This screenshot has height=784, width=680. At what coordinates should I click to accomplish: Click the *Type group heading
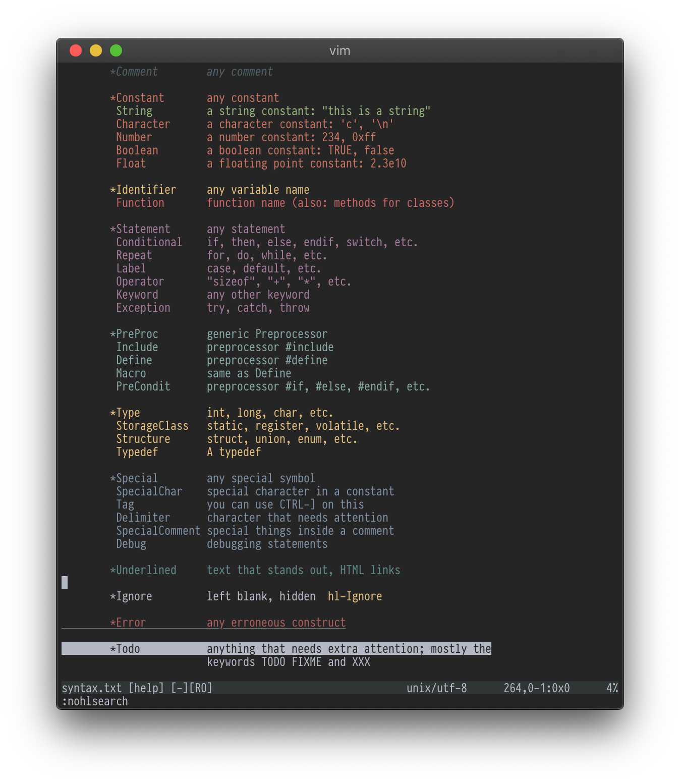click(126, 412)
